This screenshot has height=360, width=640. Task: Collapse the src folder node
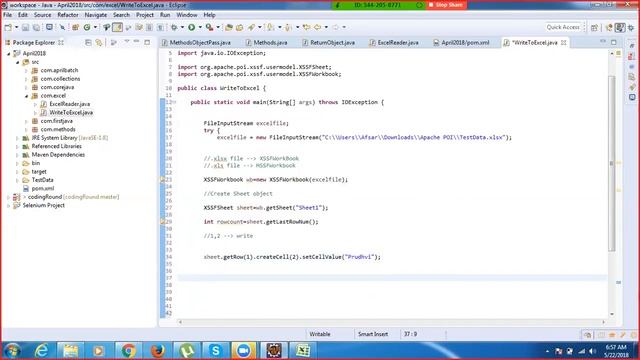tap(18, 62)
